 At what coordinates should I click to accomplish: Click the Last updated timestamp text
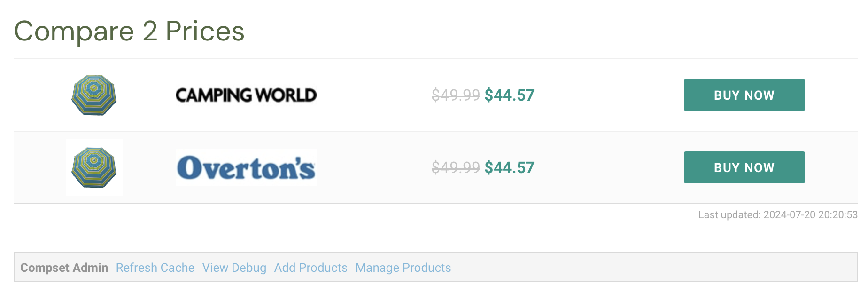778,215
